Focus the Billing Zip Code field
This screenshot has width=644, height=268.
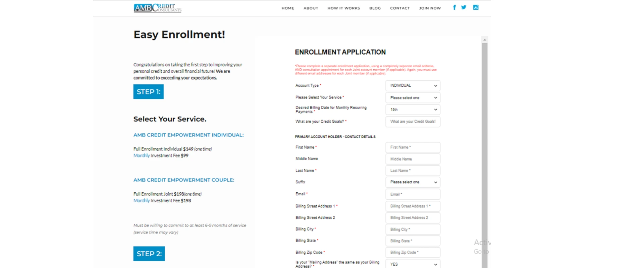pos(413,253)
